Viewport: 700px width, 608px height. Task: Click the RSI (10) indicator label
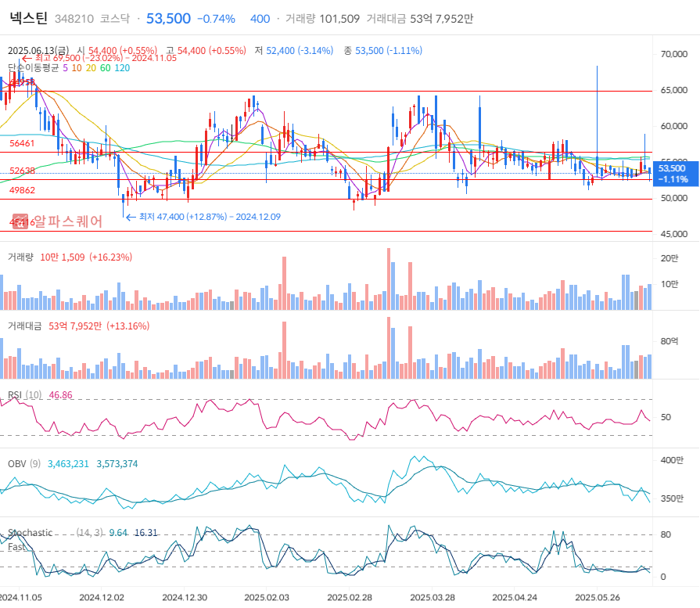tap(24, 395)
